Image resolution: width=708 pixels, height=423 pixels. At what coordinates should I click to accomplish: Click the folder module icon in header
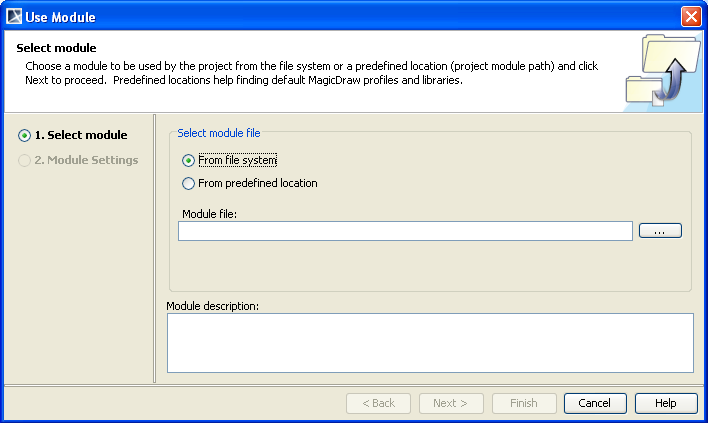coord(659,69)
